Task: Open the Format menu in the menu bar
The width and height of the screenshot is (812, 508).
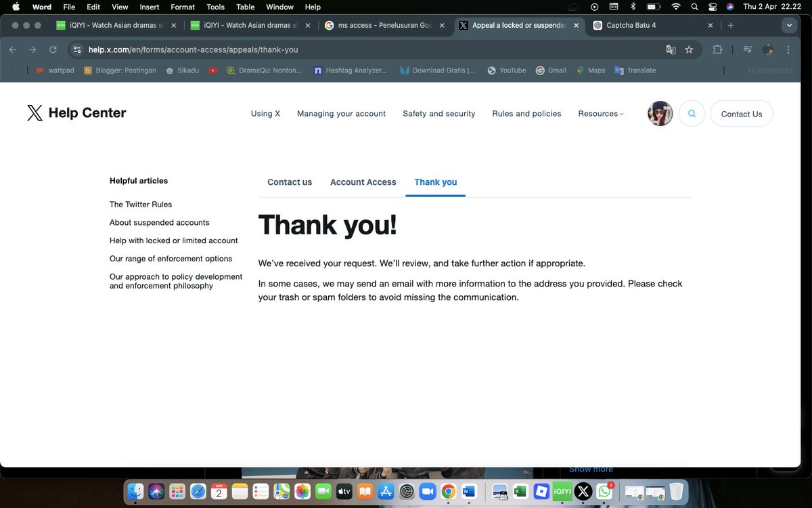Action: point(183,7)
